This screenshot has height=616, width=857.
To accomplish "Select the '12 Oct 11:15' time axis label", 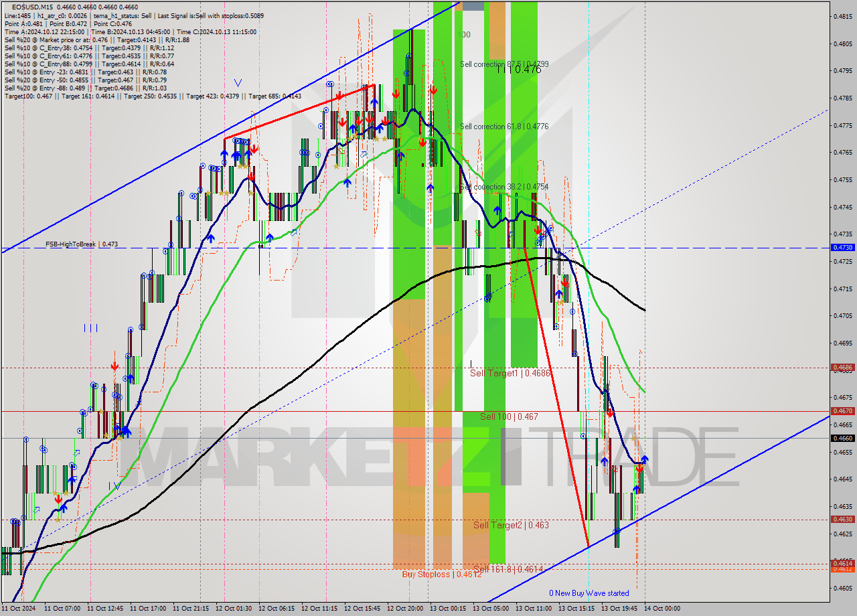I will click(x=319, y=609).
